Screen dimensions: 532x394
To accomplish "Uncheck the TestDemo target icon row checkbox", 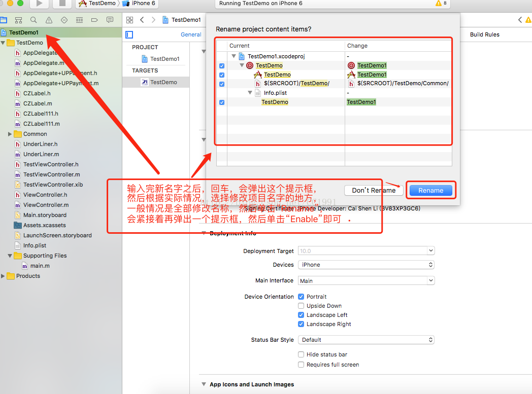I will coord(222,66).
